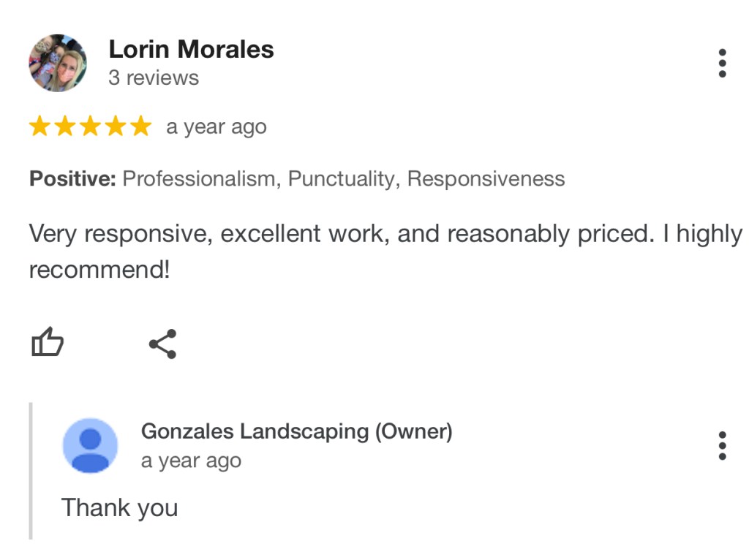The height and width of the screenshot is (560, 749).
Task: Click the "3 reviews" count under the reviewer name
Action: [154, 78]
